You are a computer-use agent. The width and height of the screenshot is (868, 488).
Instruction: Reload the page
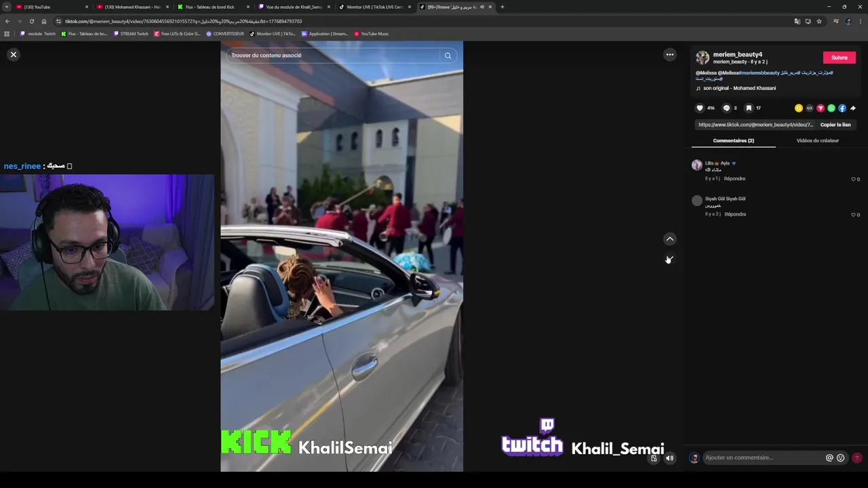pos(31,21)
